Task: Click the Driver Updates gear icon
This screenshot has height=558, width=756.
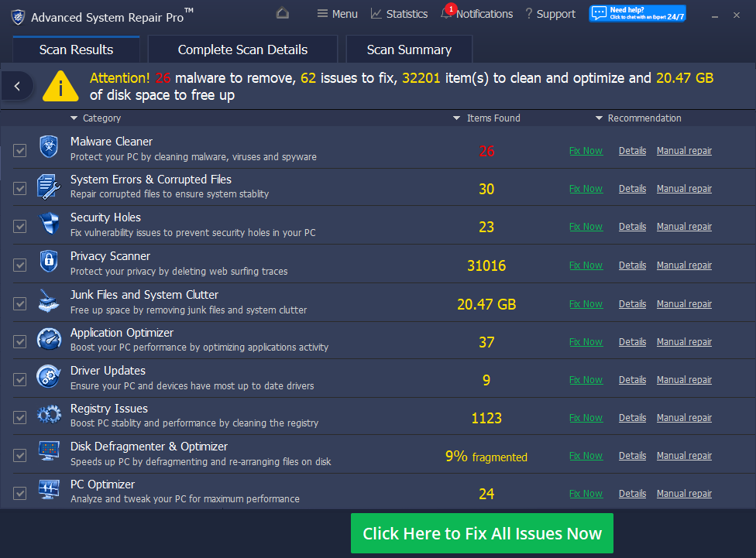Action: point(49,377)
